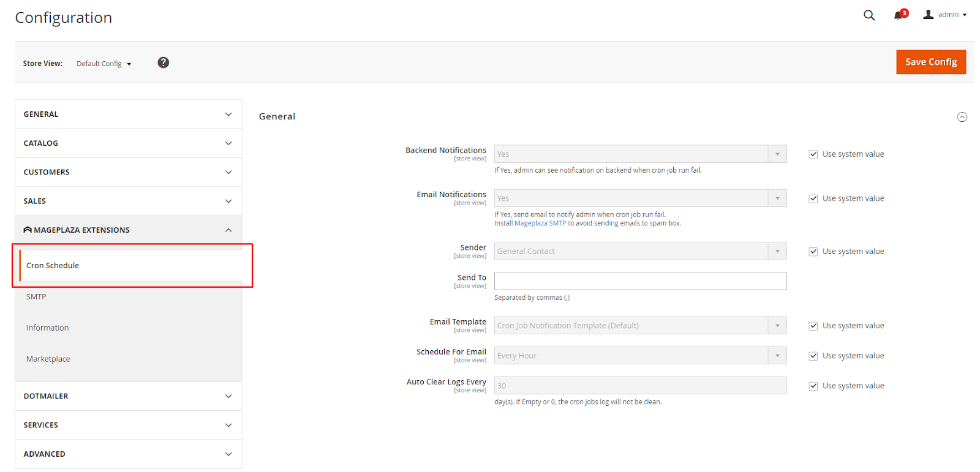
Task: Expand the Catalog section chevron
Action: pyautogui.click(x=228, y=143)
